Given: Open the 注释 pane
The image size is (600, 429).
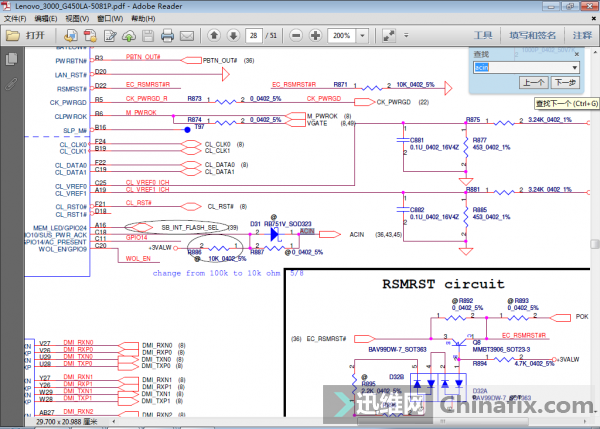Looking at the screenshot, I should (x=582, y=36).
